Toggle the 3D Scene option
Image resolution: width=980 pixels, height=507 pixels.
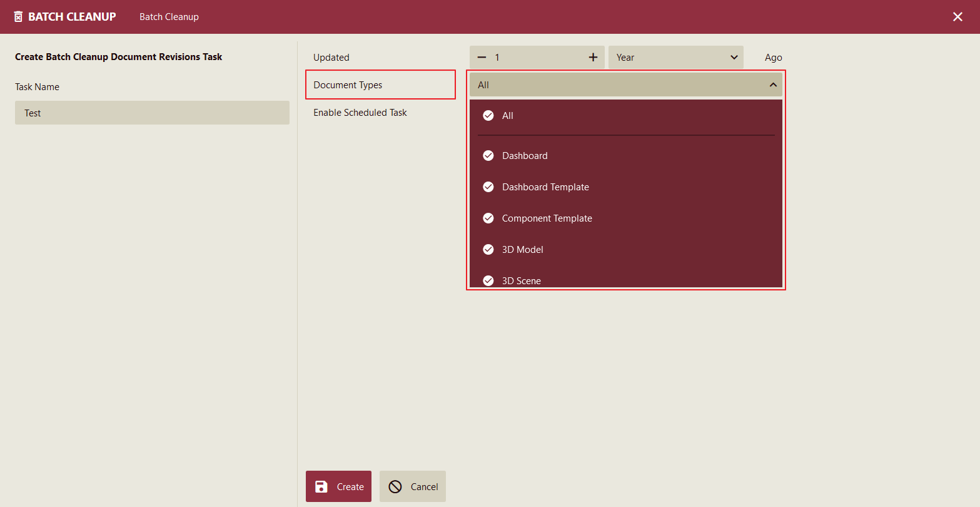point(488,280)
